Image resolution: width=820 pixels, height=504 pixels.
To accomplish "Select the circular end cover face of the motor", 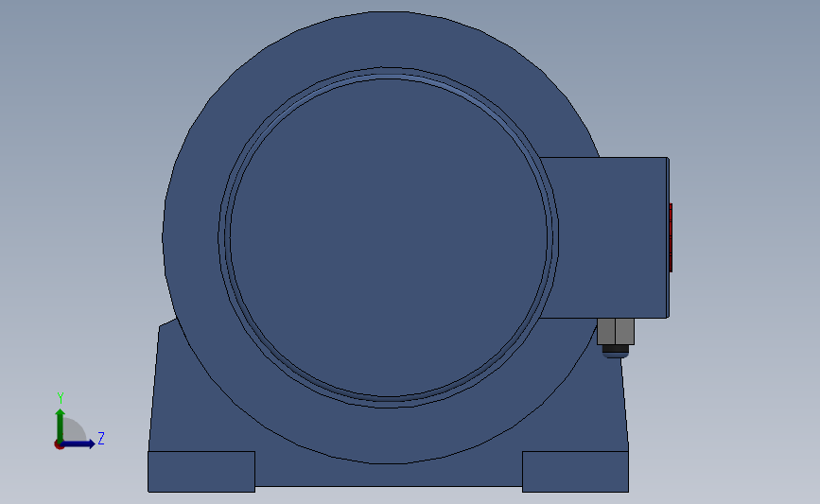I will [389, 237].
